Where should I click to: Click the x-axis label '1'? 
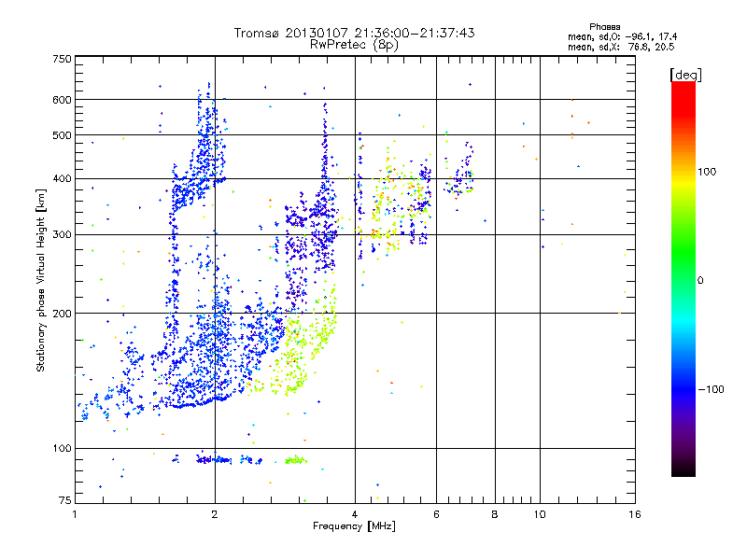coord(76,514)
